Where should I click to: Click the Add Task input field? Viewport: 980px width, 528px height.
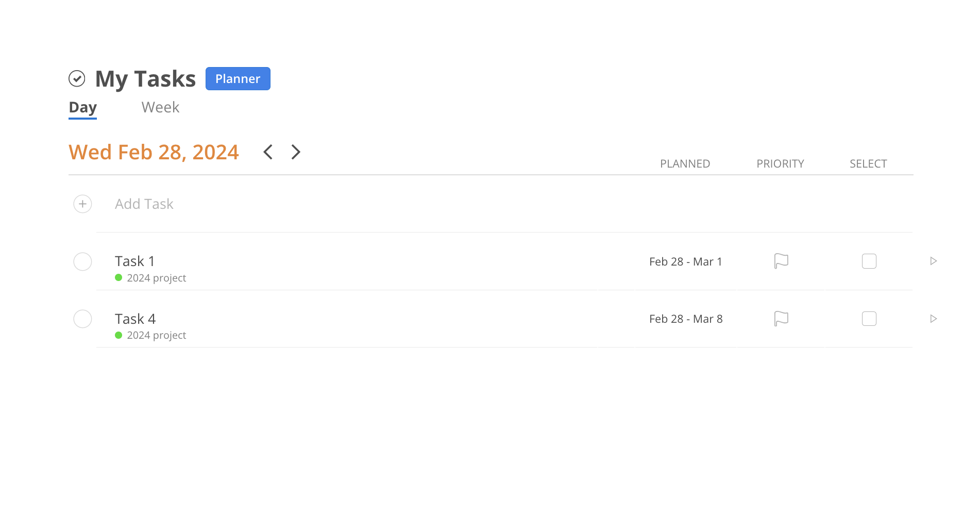pos(144,204)
